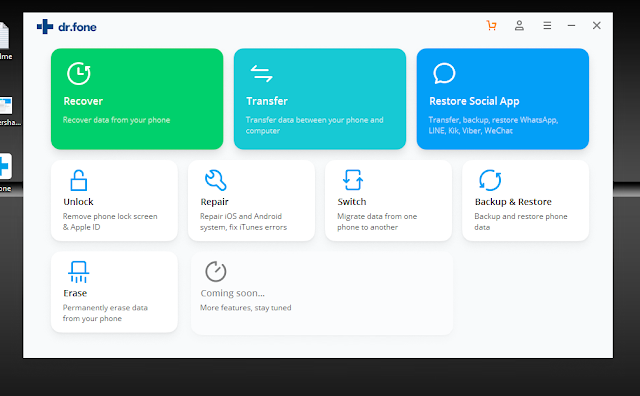Click the dr.fone logo
This screenshot has height=396, width=640.
tap(67, 27)
